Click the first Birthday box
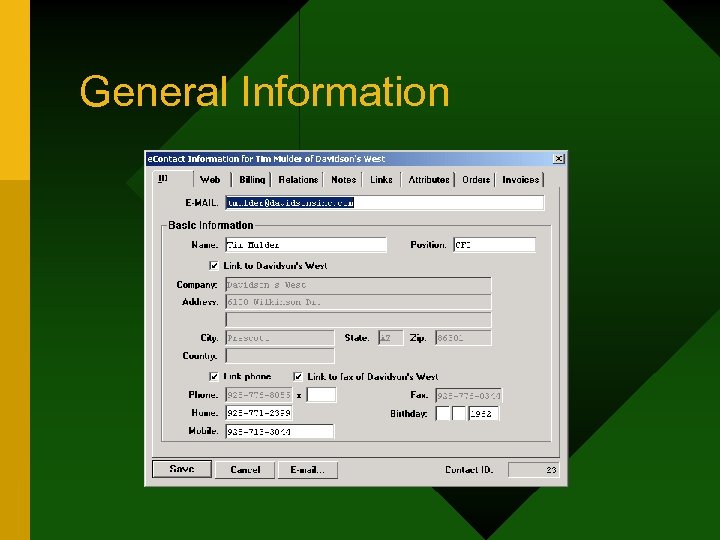 click(443, 413)
